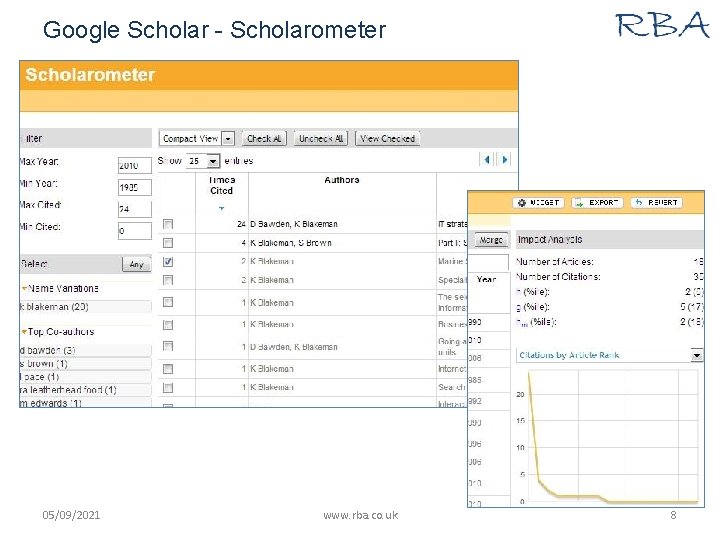The height and width of the screenshot is (540, 720).
Task: Check the K Blakeman 'Busines' row checkbox
Action: [168, 325]
